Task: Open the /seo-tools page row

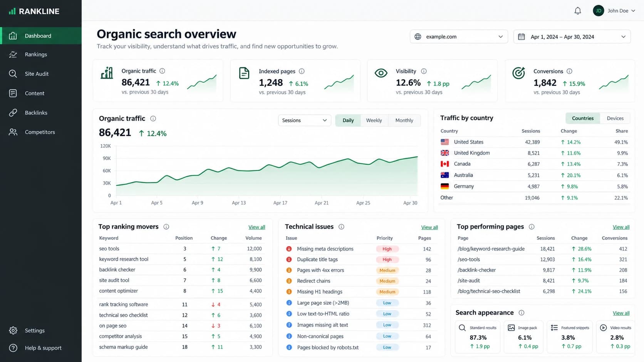Action: pos(542,259)
